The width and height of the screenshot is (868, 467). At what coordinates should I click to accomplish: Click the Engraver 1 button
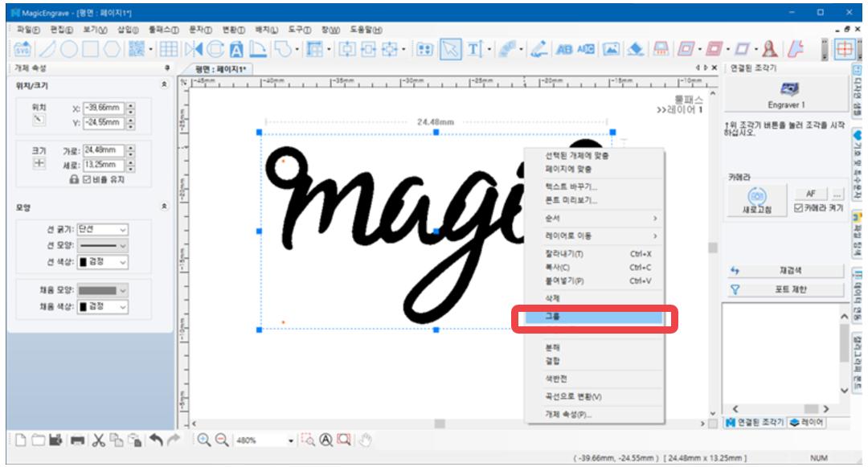pos(786,94)
